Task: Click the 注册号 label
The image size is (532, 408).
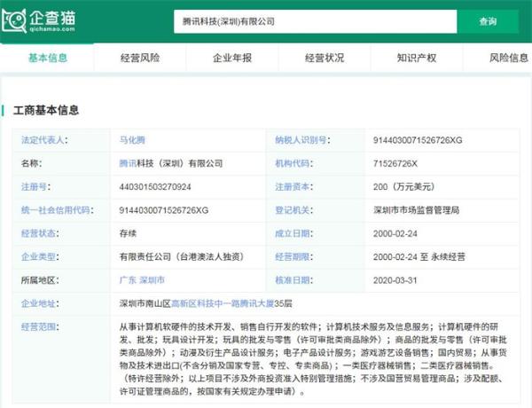Action: 35,186
